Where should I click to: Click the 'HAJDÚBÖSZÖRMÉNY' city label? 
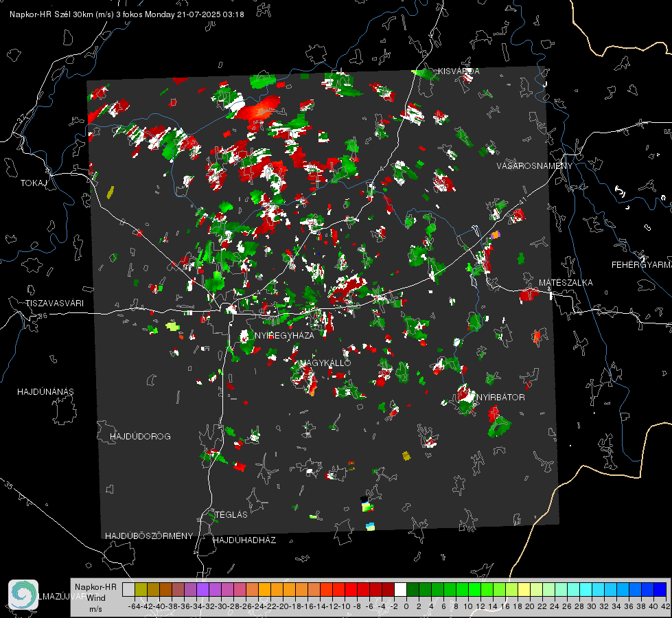(149, 536)
